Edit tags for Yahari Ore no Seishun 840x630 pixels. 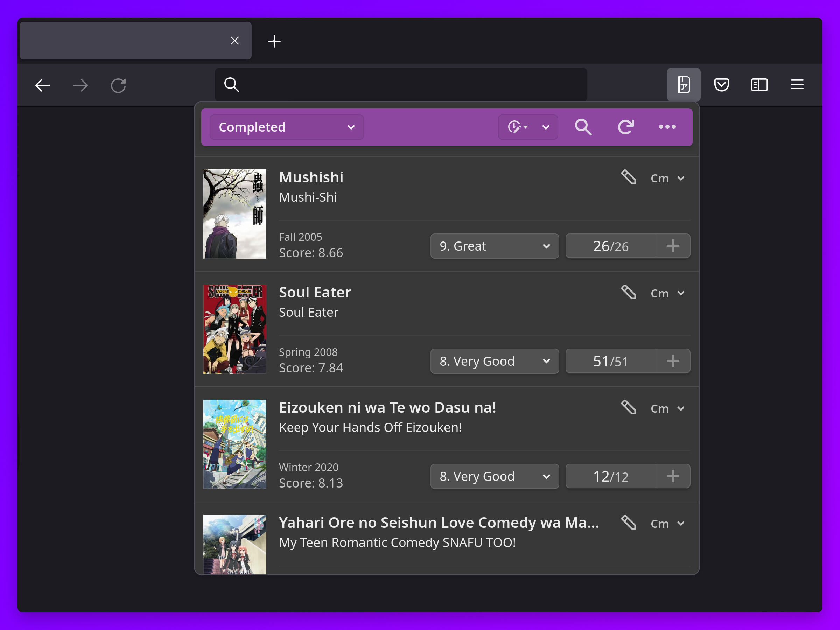pyautogui.click(x=629, y=523)
